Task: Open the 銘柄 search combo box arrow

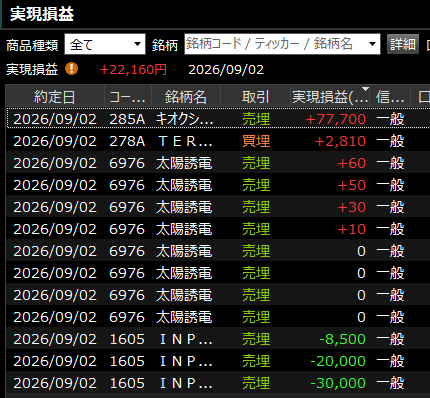Action: point(372,44)
